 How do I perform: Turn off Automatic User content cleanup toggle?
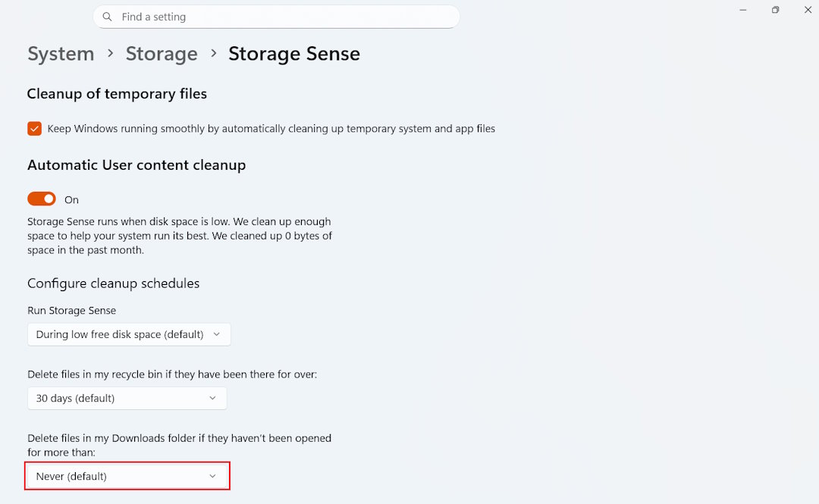click(x=42, y=199)
